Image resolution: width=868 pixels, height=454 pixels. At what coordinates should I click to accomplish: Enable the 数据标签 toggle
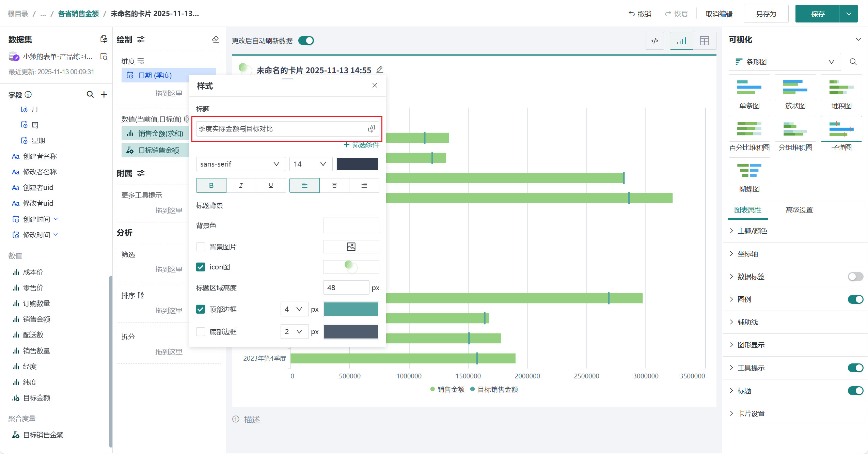click(855, 277)
